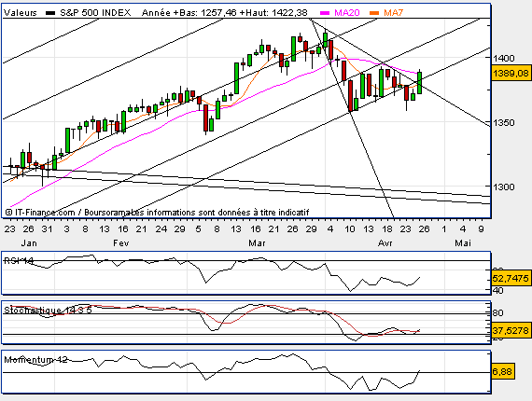Click the S&P 500 INDEX legend label
The height and width of the screenshot is (401, 532).
coord(95,13)
